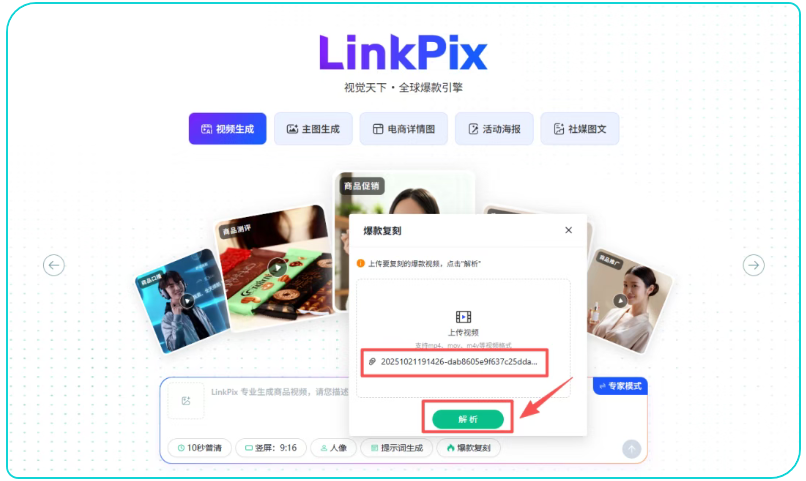Click the 提示词生成 button
806x481 pixels.
tap(396, 448)
